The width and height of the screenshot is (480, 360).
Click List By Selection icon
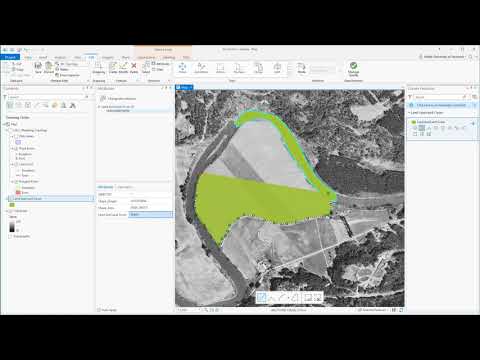click(28, 105)
